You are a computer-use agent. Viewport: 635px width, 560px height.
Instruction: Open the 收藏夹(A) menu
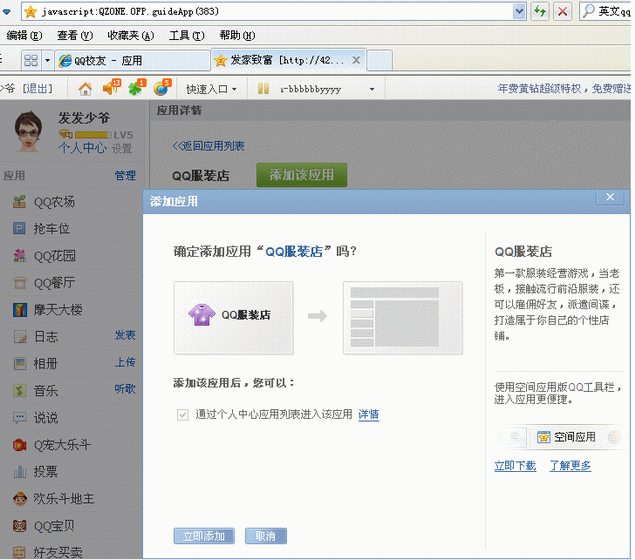(x=130, y=36)
